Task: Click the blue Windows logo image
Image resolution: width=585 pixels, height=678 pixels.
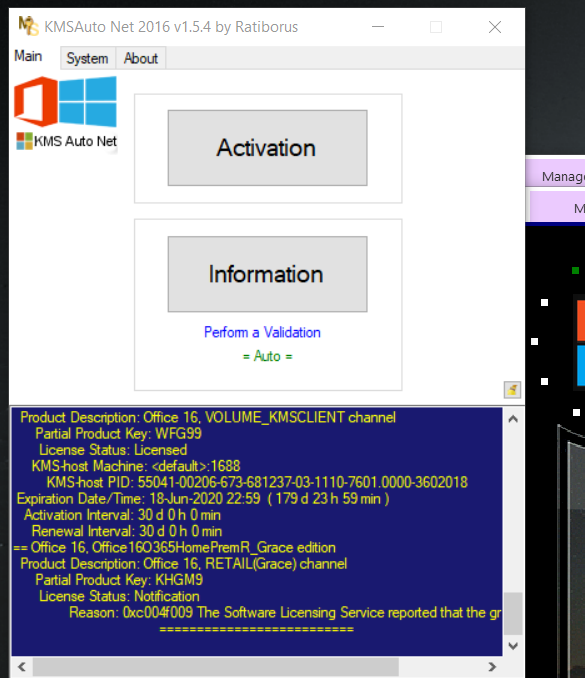Action: coord(88,102)
